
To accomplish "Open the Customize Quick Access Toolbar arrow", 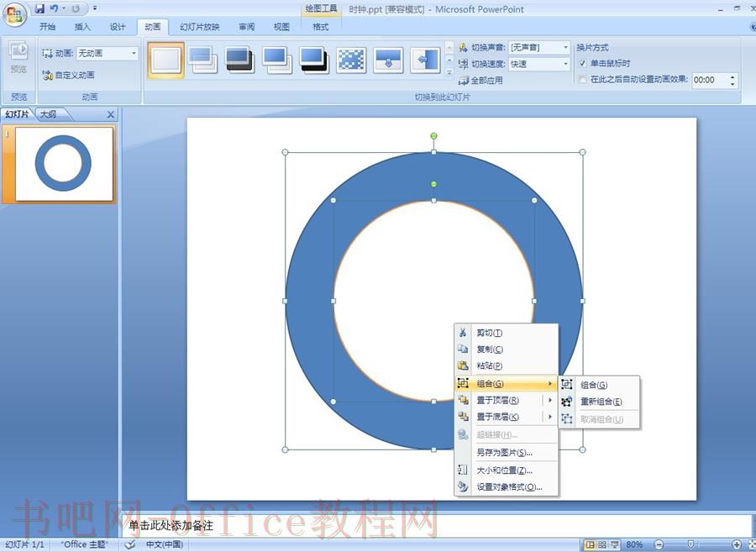I will click(95, 8).
